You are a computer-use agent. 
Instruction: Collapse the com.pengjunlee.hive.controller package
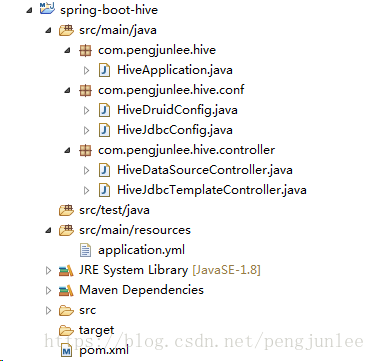click(68, 150)
